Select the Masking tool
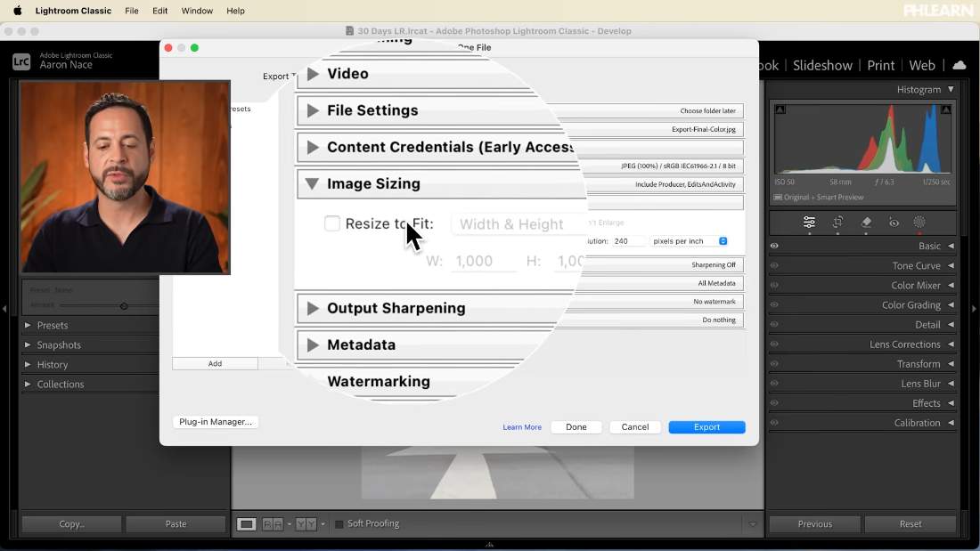The height and width of the screenshot is (551, 980). coord(919,223)
